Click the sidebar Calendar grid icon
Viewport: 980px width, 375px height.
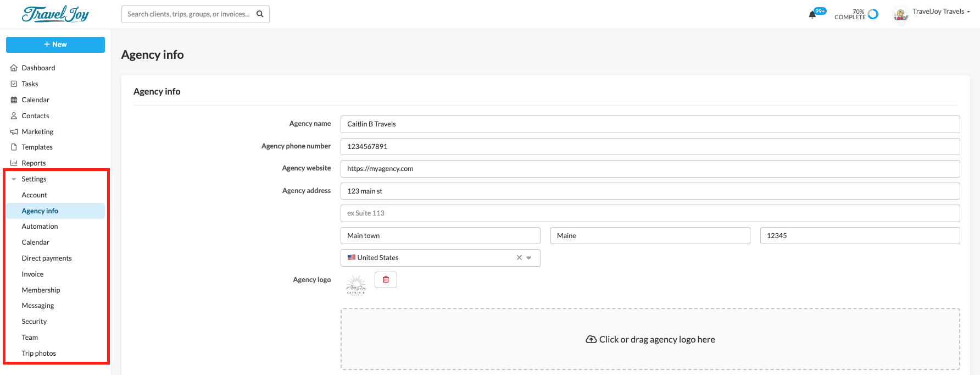click(14, 100)
